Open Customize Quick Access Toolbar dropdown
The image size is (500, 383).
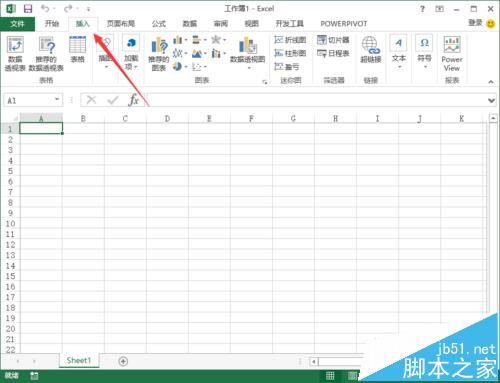tap(88, 9)
